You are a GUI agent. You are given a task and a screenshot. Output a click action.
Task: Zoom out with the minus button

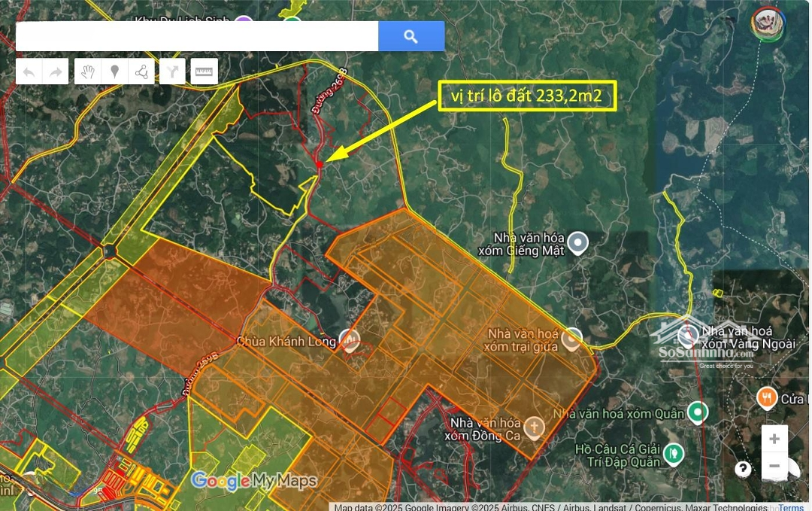pyautogui.click(x=774, y=467)
